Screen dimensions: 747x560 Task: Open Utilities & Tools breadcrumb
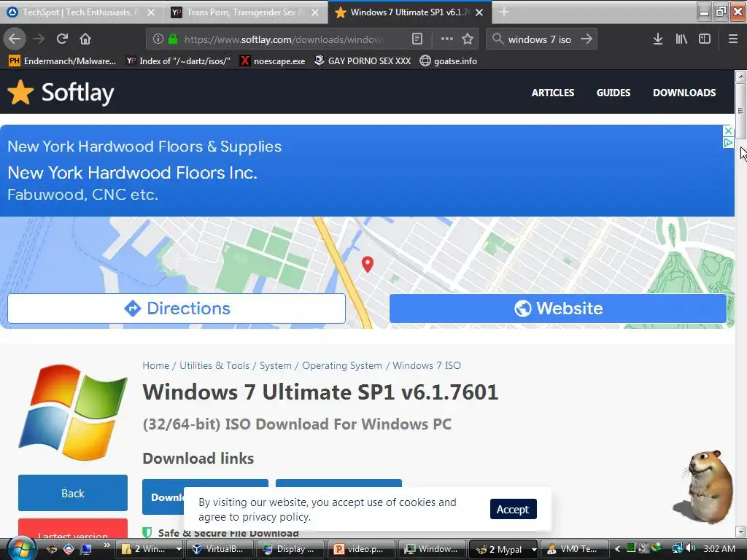(214, 366)
